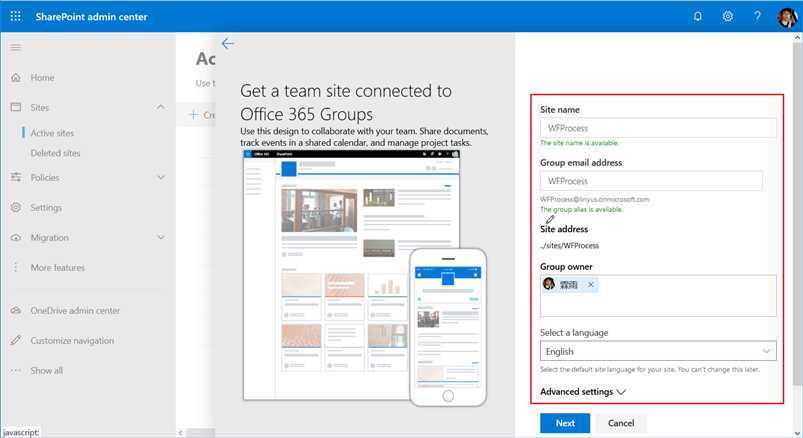Click the Sites icon in sidebar
Viewport: 803px width, 438px height.
click(x=16, y=107)
